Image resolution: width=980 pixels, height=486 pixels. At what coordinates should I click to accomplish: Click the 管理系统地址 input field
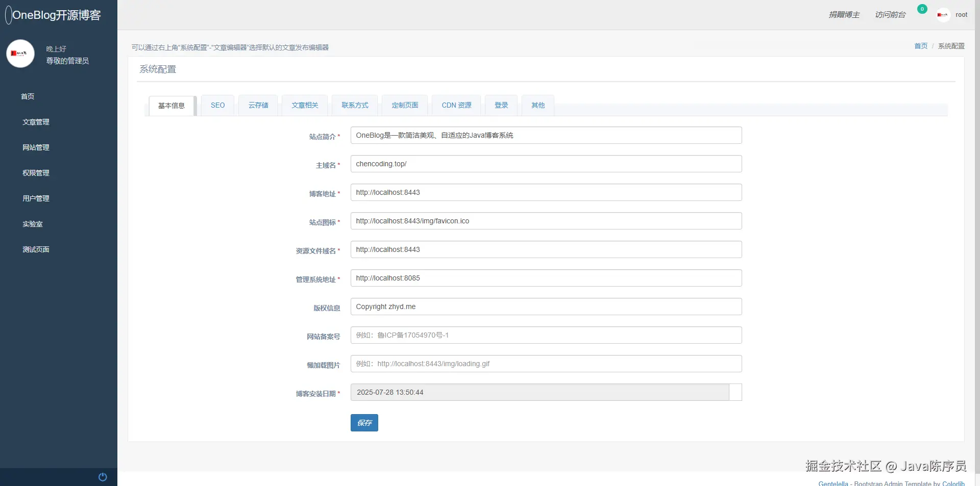pos(546,278)
